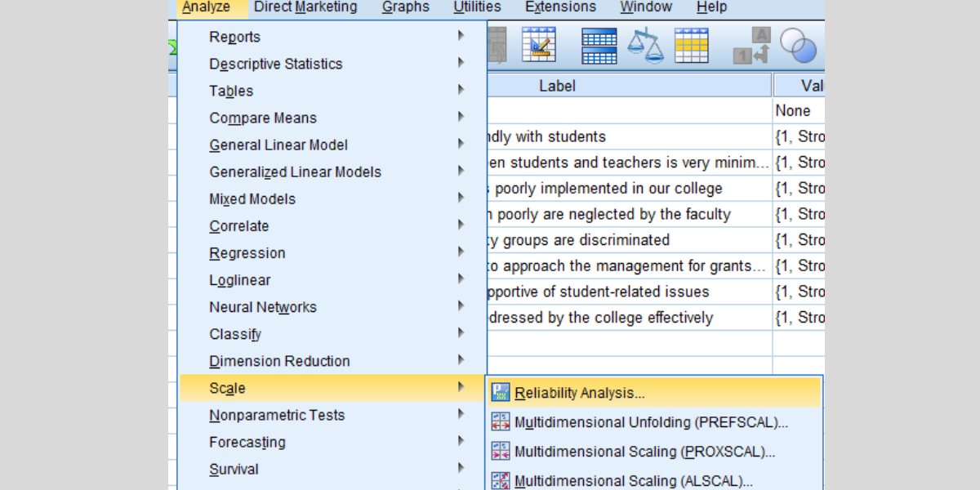Open the Graphs menu
This screenshot has height=490, width=980.
[405, 7]
